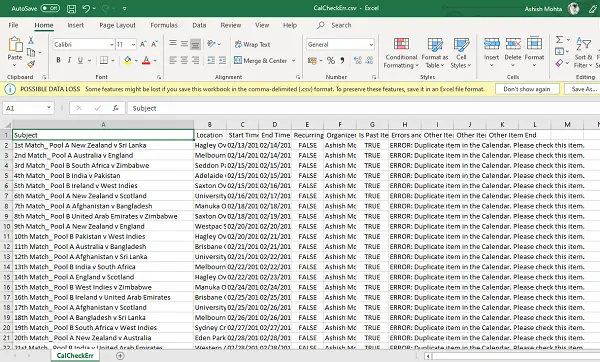Expand the Name Box dropdown arrow
Screen dimensions: 600x362
tap(49, 108)
